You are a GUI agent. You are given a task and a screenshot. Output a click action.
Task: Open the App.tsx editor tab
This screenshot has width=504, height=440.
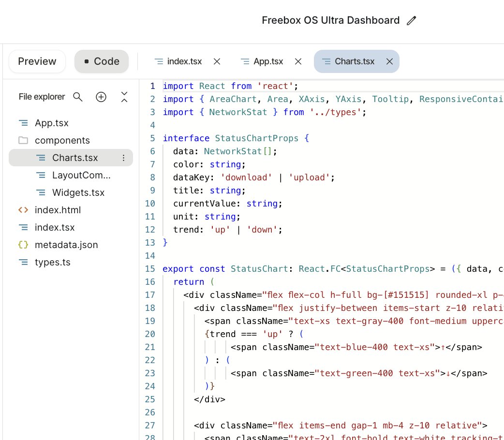pyautogui.click(x=262, y=61)
